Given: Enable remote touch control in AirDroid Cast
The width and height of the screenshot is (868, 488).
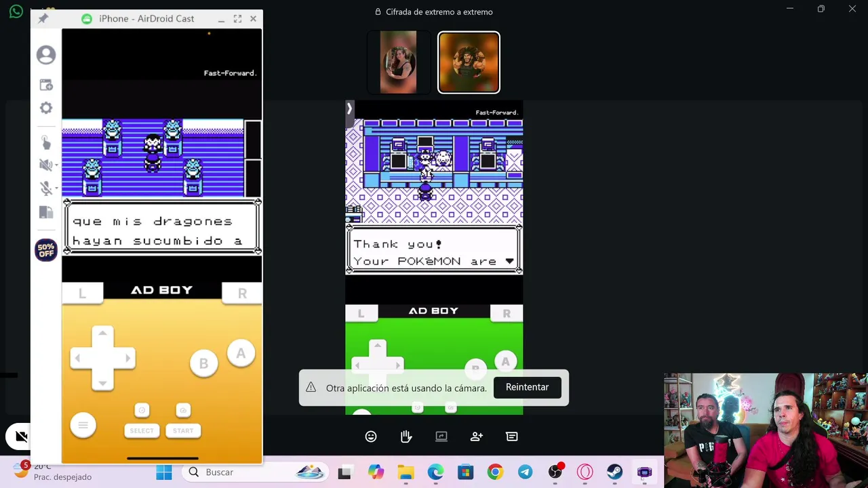Looking at the screenshot, I should [46, 142].
